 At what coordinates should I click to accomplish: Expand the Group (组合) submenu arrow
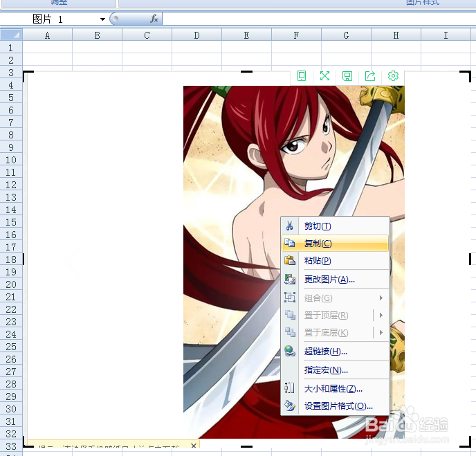coord(381,298)
